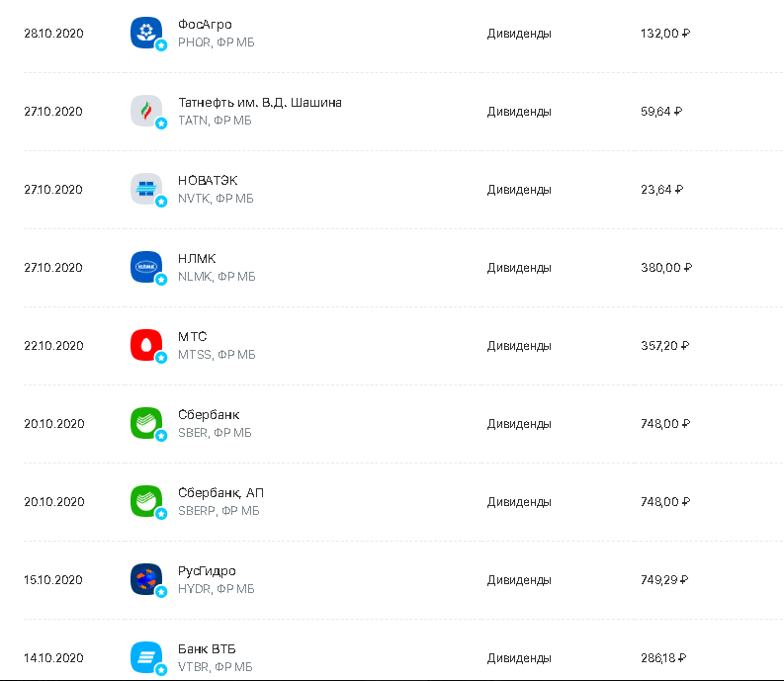This screenshot has height=681, width=784.
Task: Select ticker text MTSS, ФР МБ
Action: tap(217, 355)
